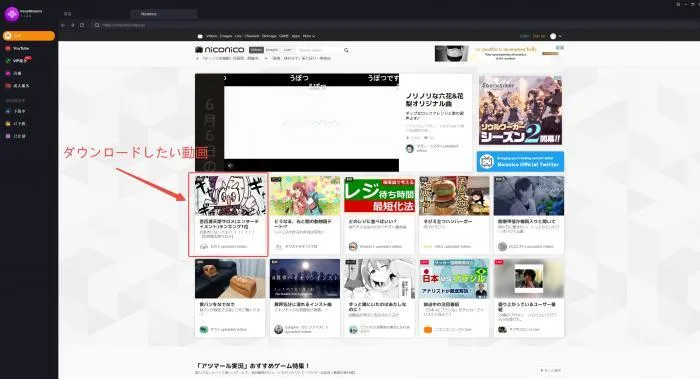Open the umbrella and hydrangea video thumbnail
Viewport: 700px width, 379px height.
point(529,196)
